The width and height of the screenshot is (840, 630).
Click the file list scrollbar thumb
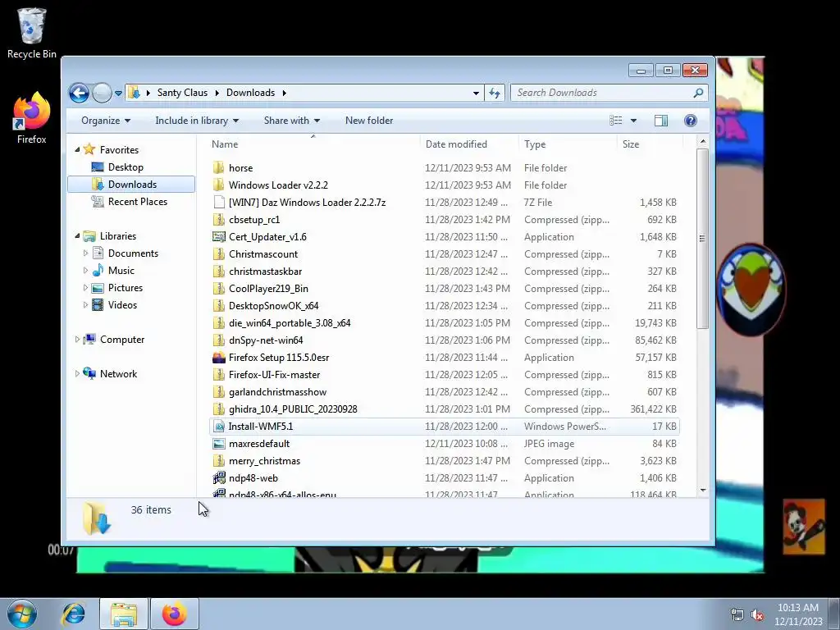click(702, 239)
